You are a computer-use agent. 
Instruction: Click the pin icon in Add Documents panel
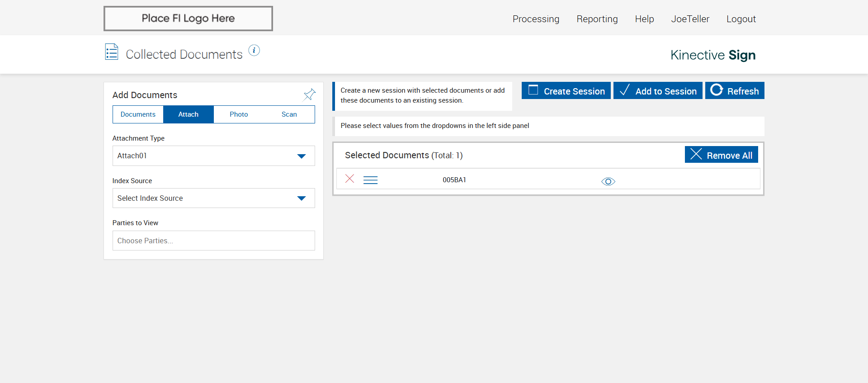tap(310, 95)
